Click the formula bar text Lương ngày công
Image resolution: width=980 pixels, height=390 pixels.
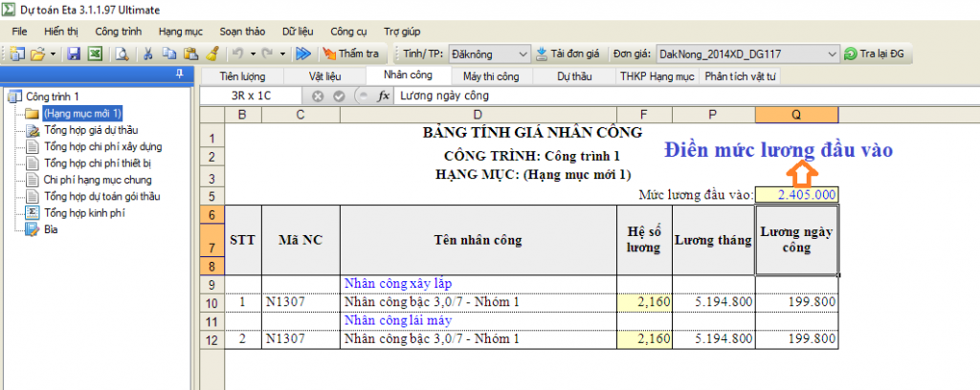coord(444,97)
